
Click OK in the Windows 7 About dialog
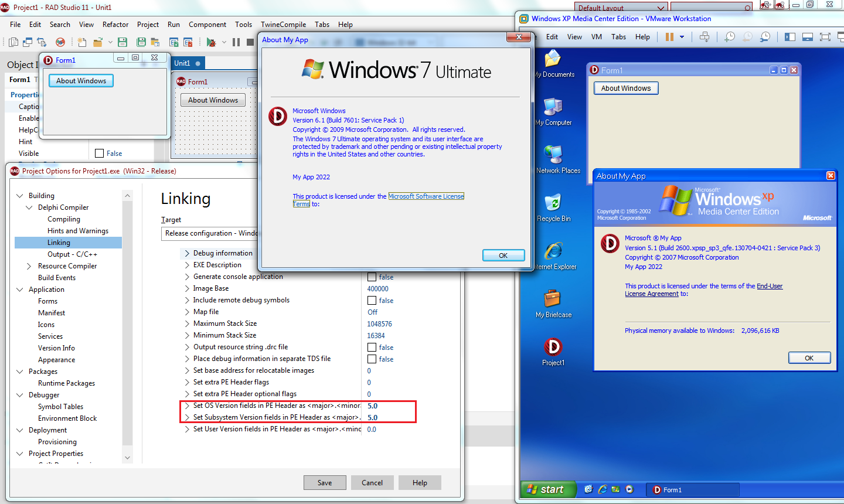point(503,256)
